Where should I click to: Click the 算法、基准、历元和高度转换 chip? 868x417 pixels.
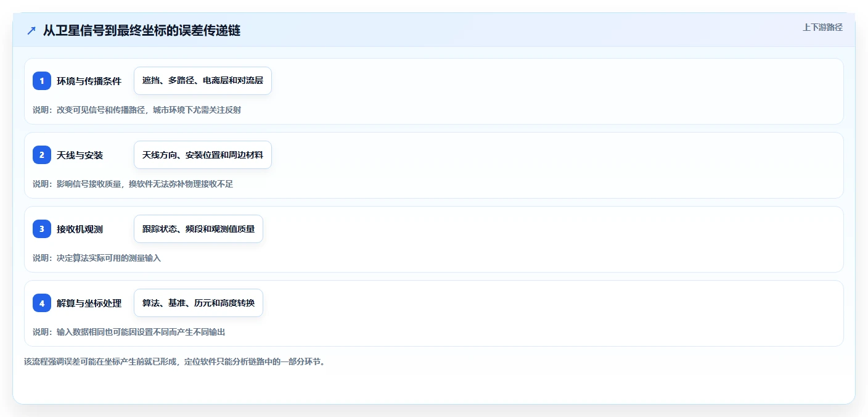pyautogui.click(x=199, y=303)
